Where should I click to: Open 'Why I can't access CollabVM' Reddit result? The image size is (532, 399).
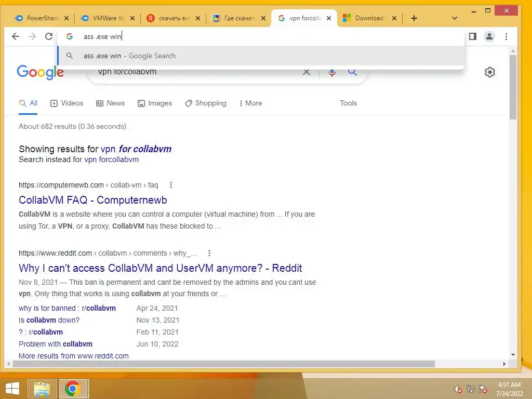pos(160,268)
